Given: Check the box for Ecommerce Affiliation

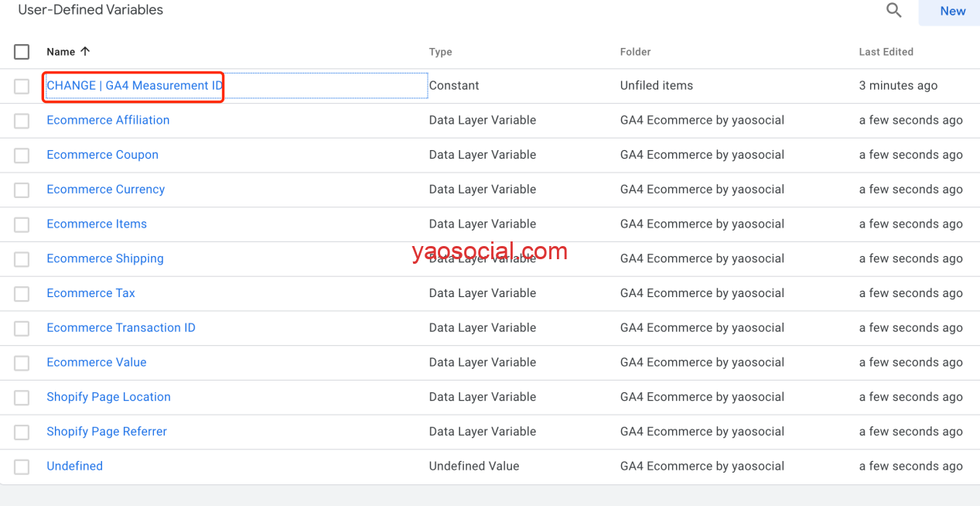Looking at the screenshot, I should coord(22,121).
